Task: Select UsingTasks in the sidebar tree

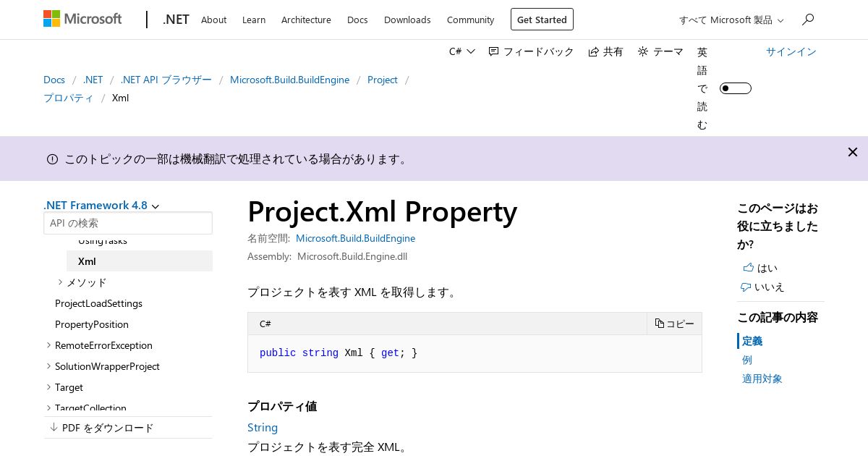Action: point(103,241)
